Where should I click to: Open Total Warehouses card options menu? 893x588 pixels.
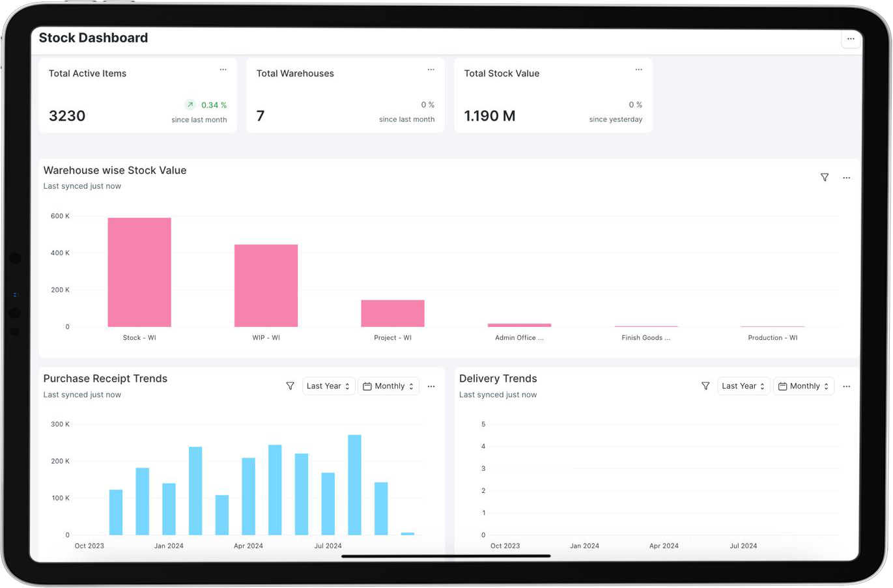[x=431, y=70]
